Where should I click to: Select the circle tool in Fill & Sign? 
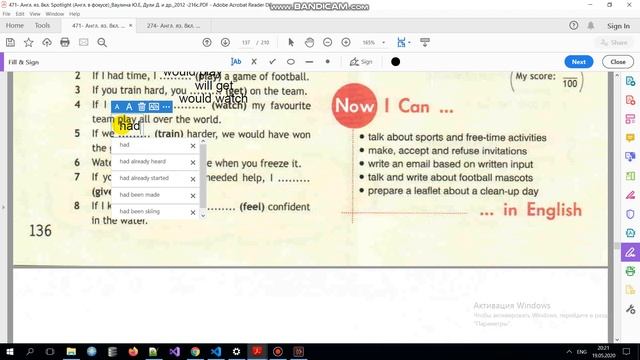click(291, 62)
